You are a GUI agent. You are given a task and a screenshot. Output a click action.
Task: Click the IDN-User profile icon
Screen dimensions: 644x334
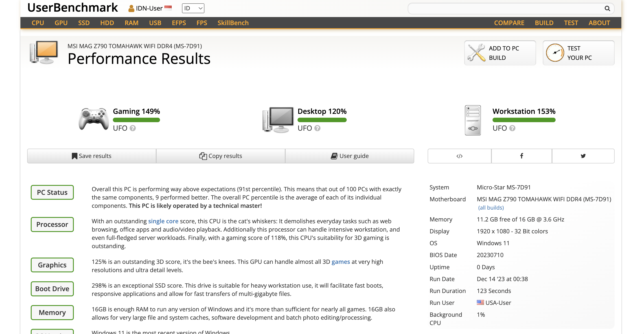tap(131, 9)
